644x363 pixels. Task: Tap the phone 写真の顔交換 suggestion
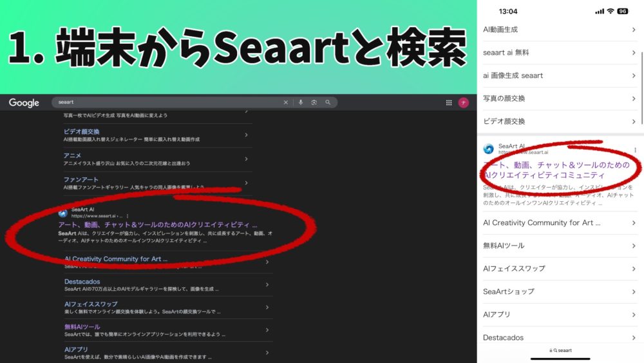(504, 99)
